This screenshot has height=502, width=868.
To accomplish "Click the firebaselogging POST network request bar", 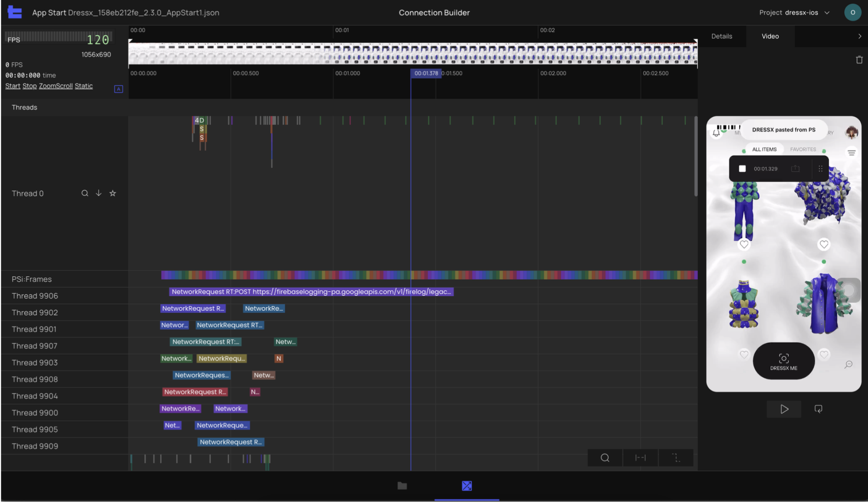I will 311,292.
